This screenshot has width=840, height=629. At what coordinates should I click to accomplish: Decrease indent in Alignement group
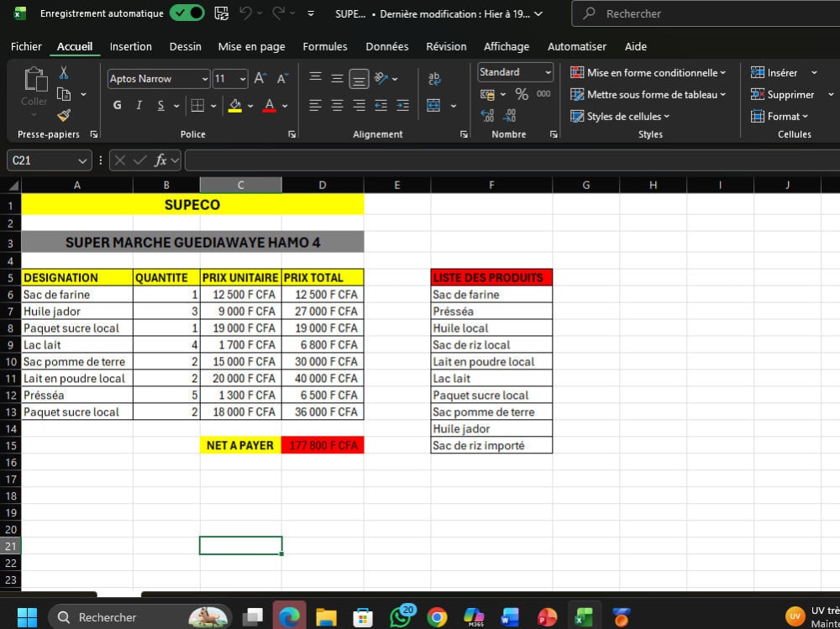pyautogui.click(x=381, y=106)
